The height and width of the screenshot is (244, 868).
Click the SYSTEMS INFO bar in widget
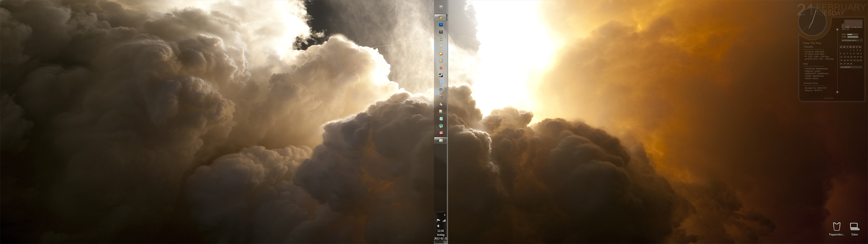(x=851, y=40)
